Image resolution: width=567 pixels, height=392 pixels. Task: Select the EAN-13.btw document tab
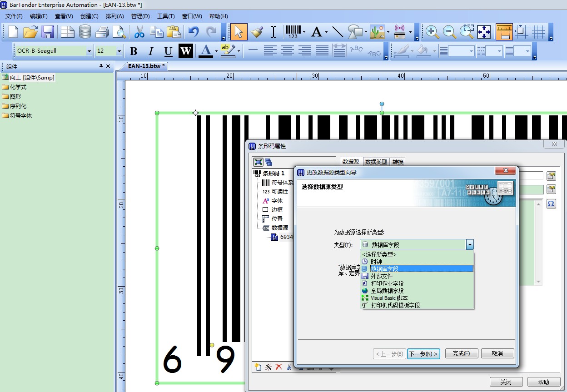pos(146,66)
